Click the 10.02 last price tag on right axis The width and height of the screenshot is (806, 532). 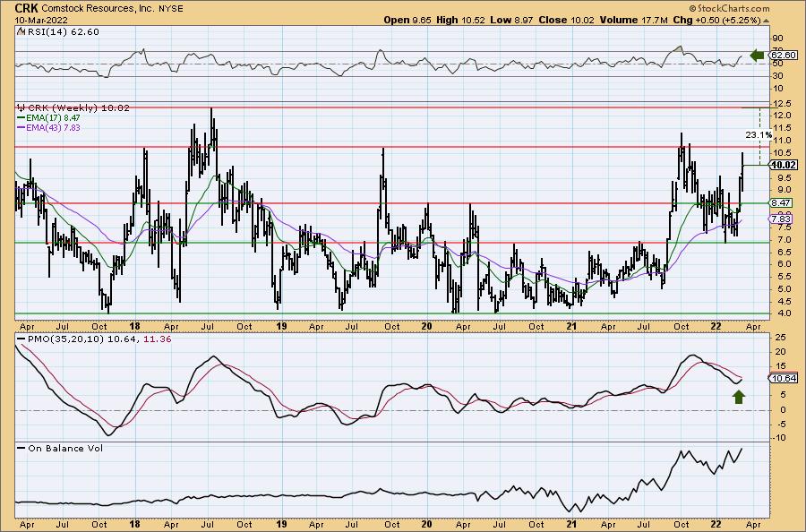pos(784,165)
